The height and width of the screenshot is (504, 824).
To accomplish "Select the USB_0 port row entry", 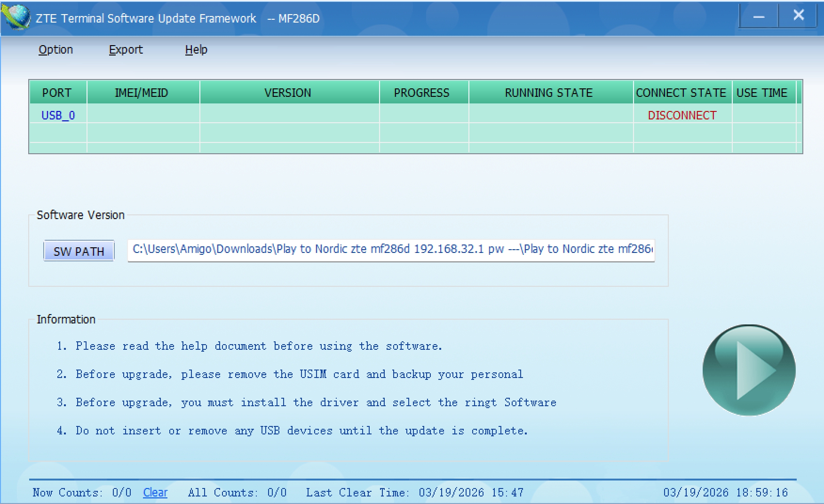I will tap(58, 115).
